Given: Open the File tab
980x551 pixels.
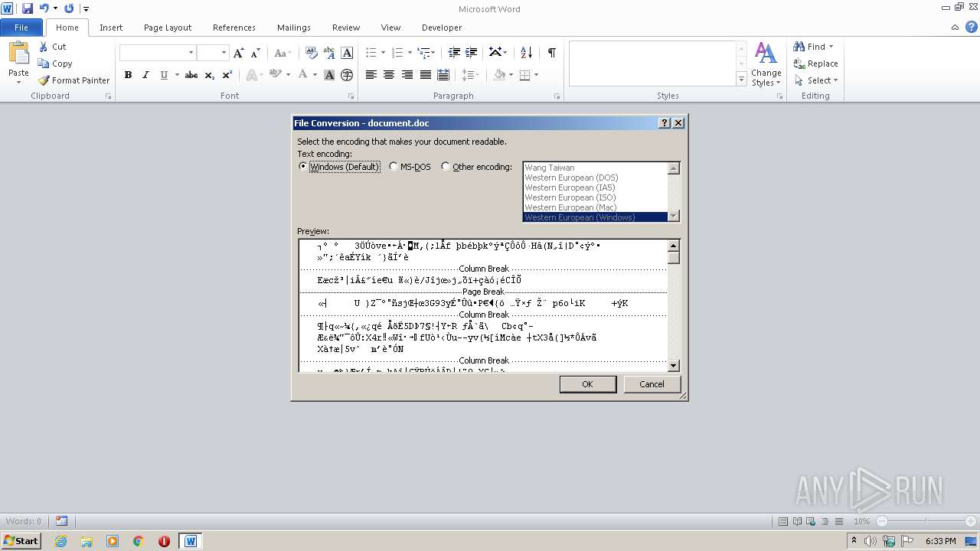Looking at the screenshot, I should tap(21, 28).
